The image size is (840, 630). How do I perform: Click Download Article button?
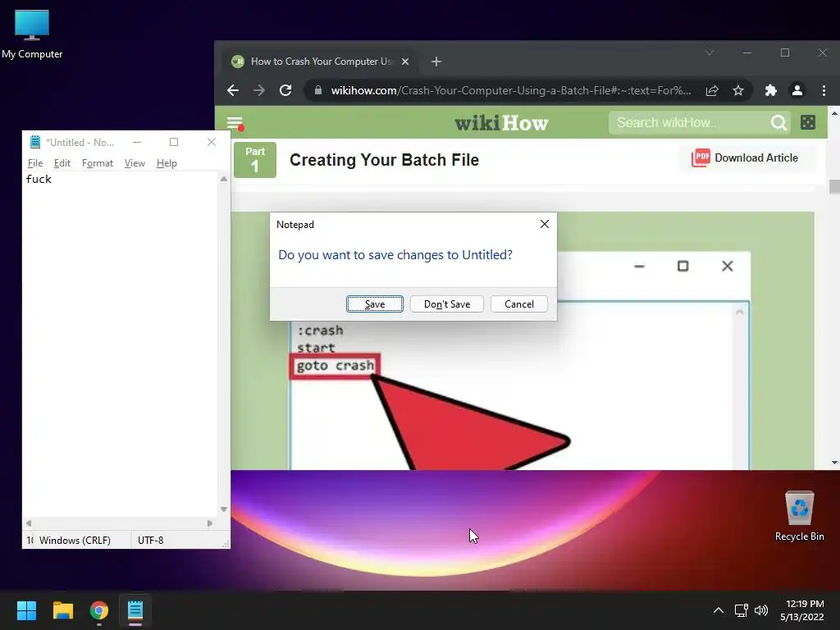point(745,158)
